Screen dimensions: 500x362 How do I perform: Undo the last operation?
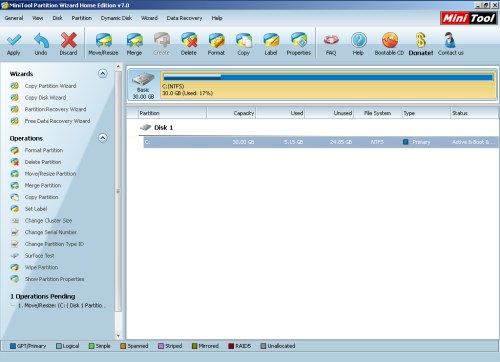point(41,44)
